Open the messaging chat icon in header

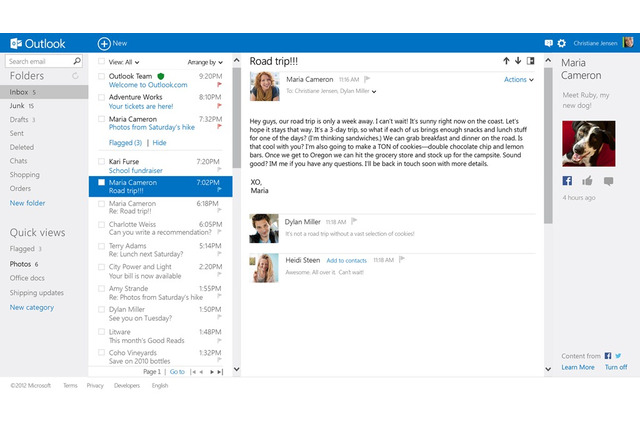[x=548, y=43]
